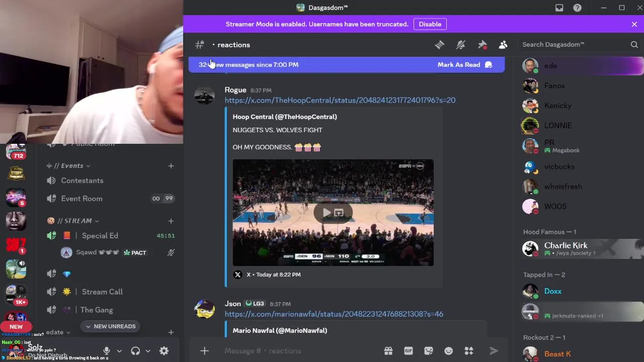Open the emoji picker
Screen dimensions: 644x362
449,351
